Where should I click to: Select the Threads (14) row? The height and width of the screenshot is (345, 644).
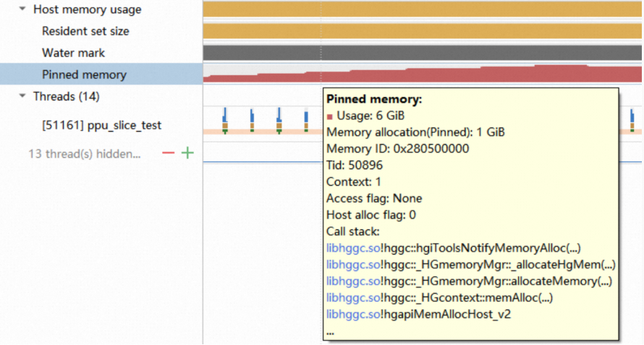pyautogui.click(x=101, y=96)
